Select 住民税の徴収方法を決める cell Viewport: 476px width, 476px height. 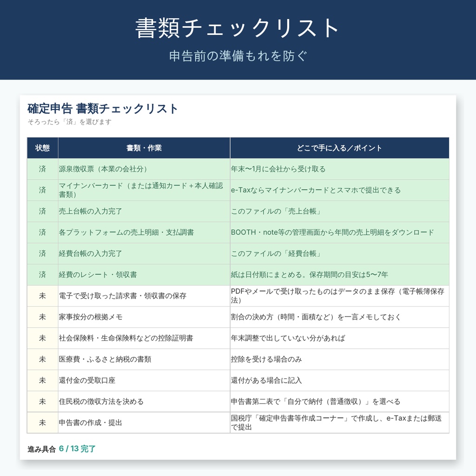[144, 402]
